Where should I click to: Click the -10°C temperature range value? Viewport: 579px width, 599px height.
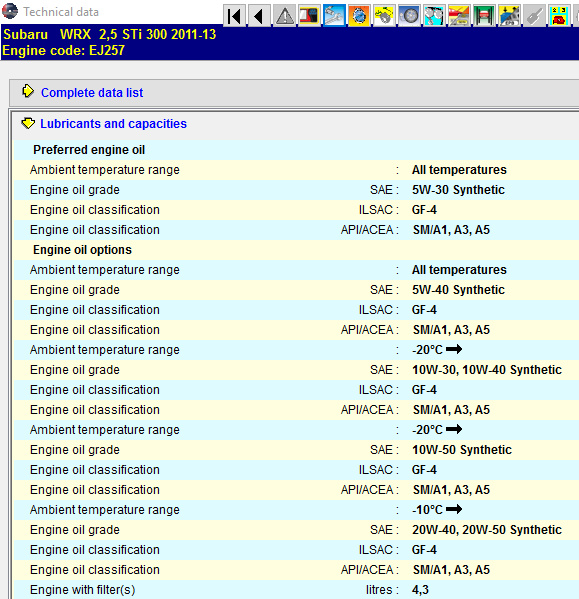tap(437, 510)
